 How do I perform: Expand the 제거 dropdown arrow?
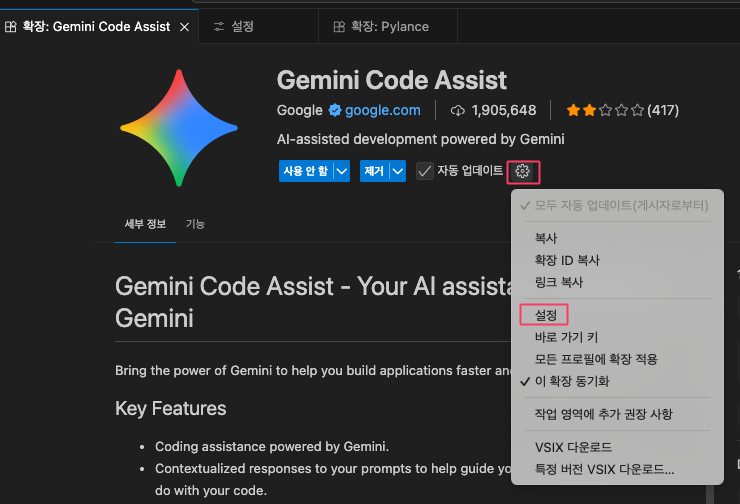[398, 171]
